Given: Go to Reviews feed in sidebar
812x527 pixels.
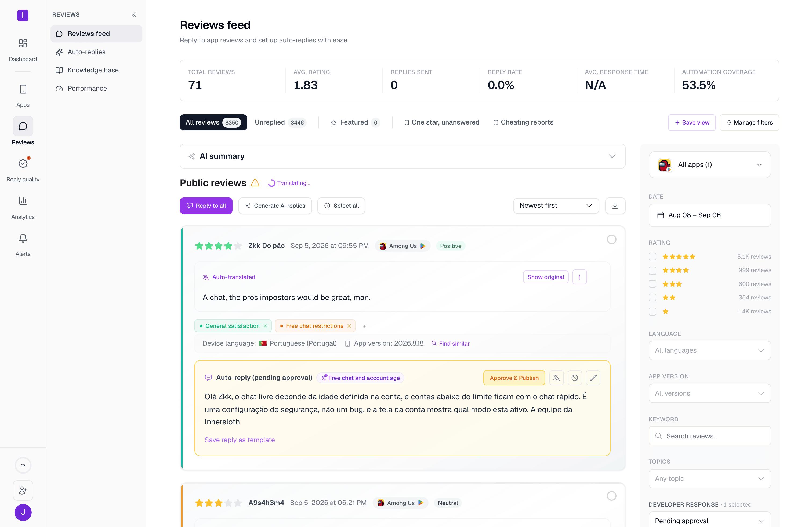Looking at the screenshot, I should (x=96, y=34).
